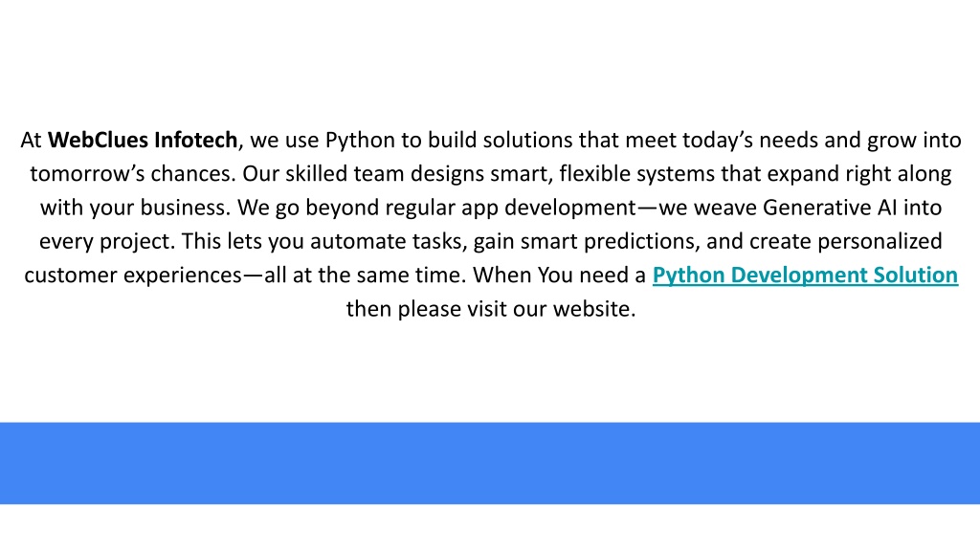Click the phrase "When You need a"
Viewport: 980px width, 551px height.
(x=560, y=275)
